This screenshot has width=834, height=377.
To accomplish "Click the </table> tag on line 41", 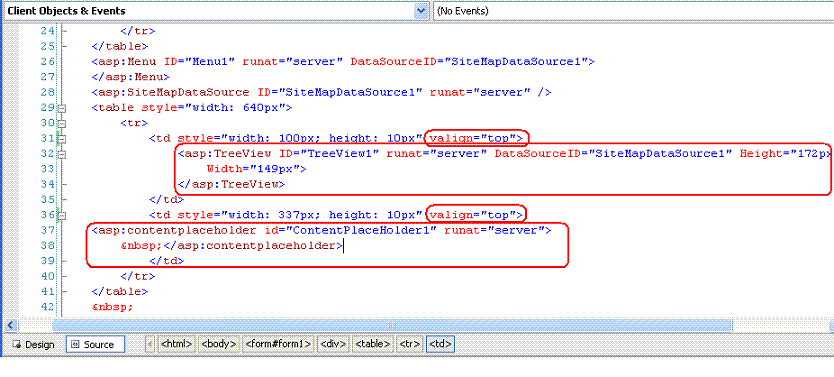I will click(x=120, y=291).
